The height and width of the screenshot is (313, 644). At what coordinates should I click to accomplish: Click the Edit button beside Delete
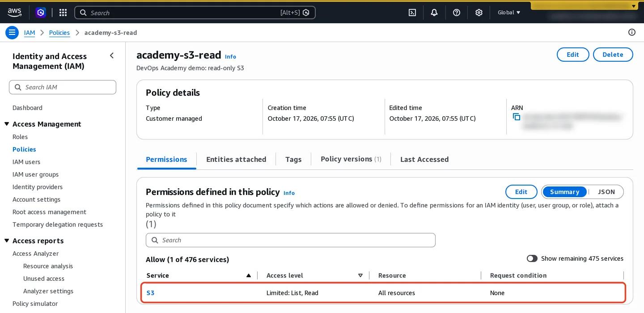pyautogui.click(x=573, y=55)
